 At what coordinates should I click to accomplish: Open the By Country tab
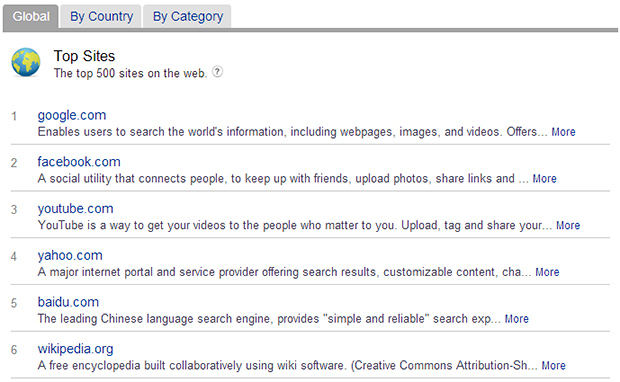click(x=101, y=17)
